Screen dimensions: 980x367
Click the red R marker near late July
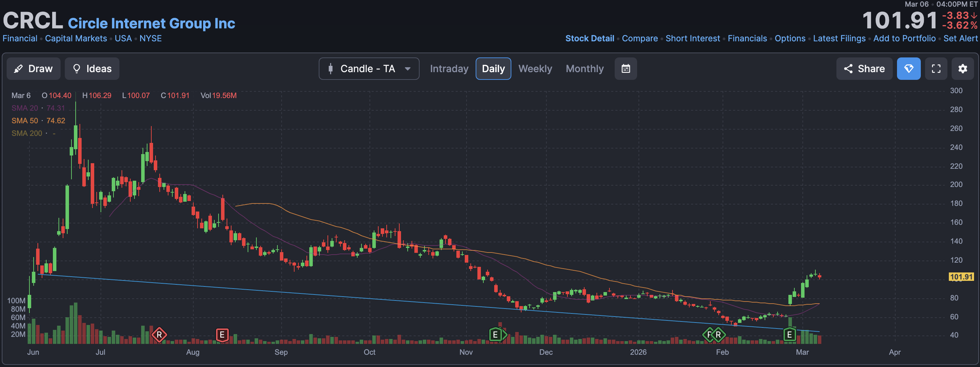click(159, 335)
